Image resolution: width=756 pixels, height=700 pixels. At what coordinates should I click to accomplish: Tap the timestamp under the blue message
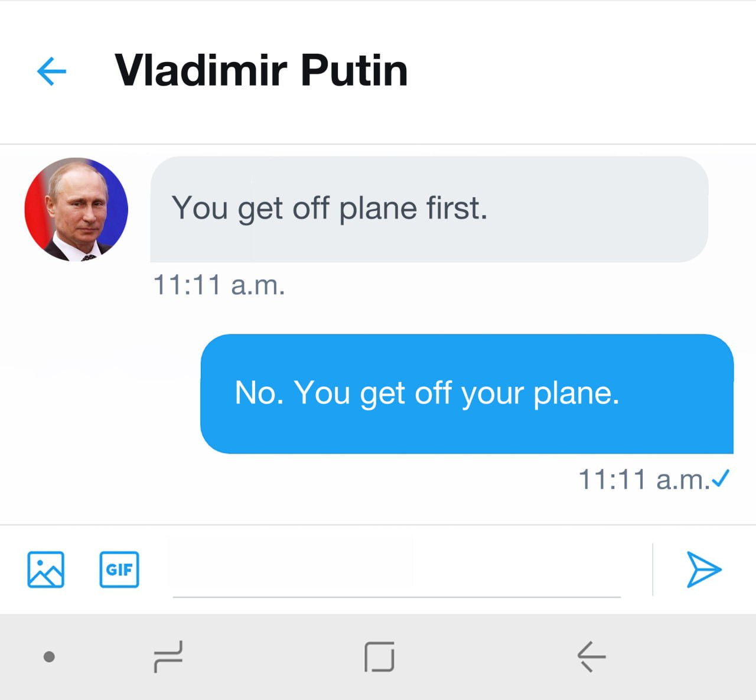[x=643, y=480]
